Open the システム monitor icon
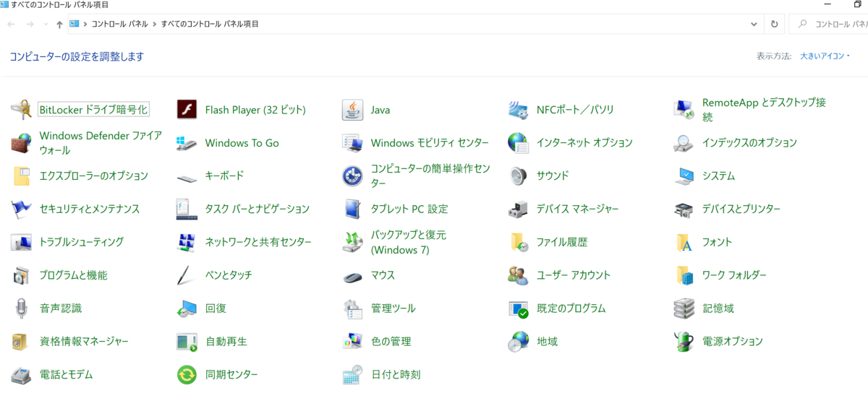868x393 pixels. pyautogui.click(x=684, y=176)
